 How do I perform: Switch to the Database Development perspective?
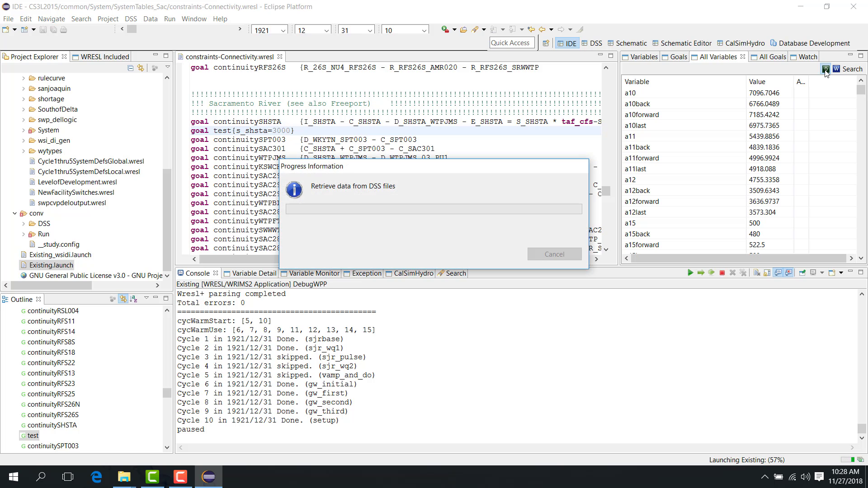[x=810, y=43]
